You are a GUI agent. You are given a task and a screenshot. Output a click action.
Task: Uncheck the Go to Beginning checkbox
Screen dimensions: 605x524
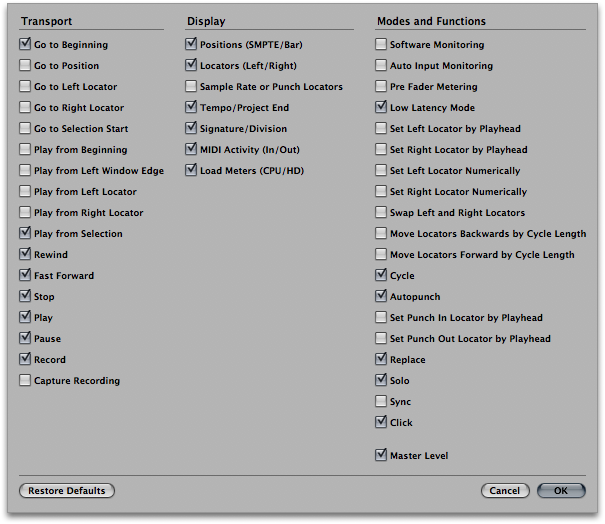point(25,44)
